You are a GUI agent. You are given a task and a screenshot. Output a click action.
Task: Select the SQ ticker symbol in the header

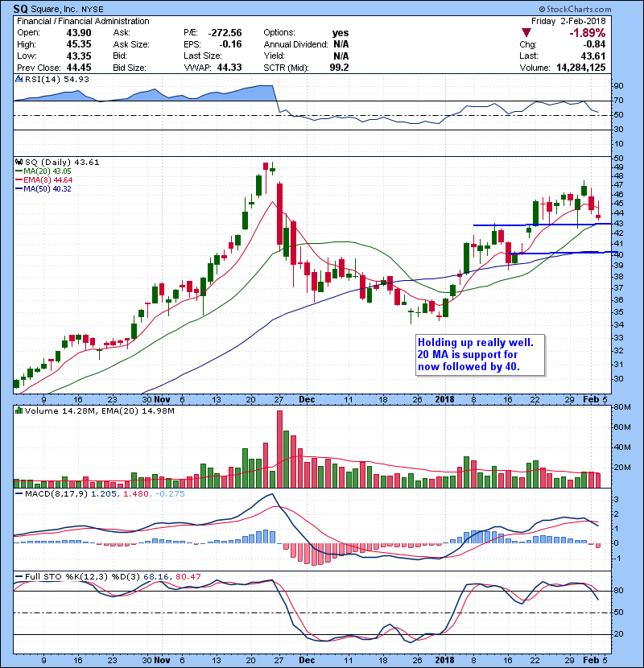pyautogui.click(x=20, y=9)
